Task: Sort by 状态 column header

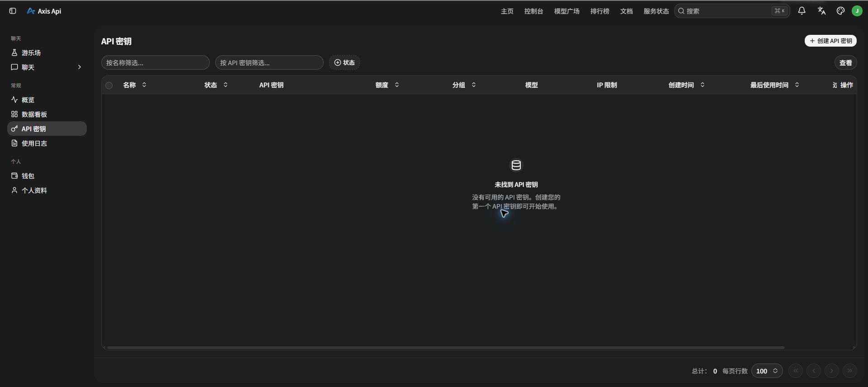Action: pos(216,85)
